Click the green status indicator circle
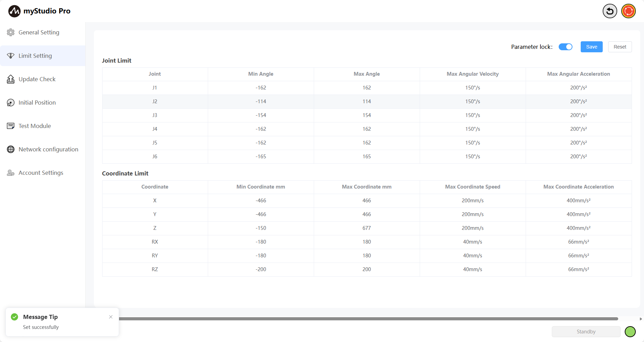 (630, 332)
